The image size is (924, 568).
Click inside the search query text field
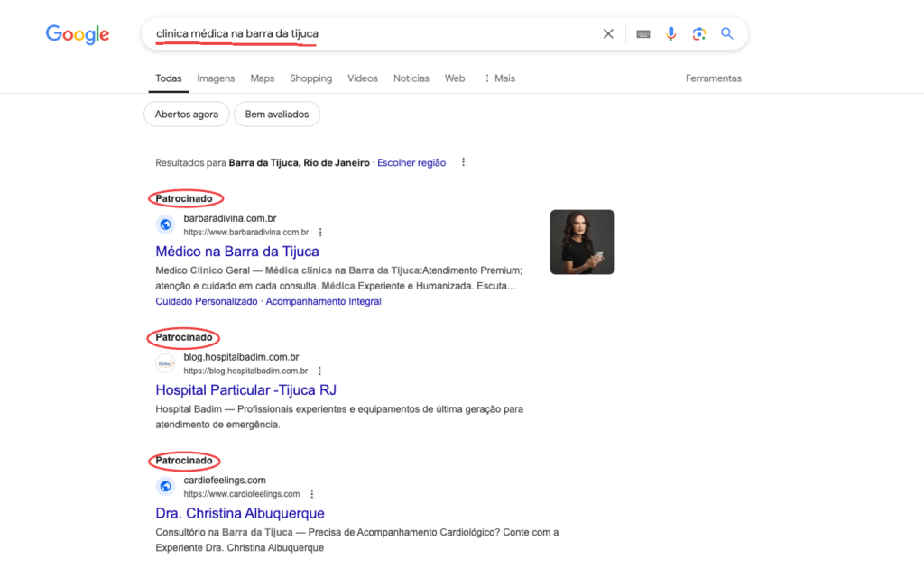click(406, 34)
